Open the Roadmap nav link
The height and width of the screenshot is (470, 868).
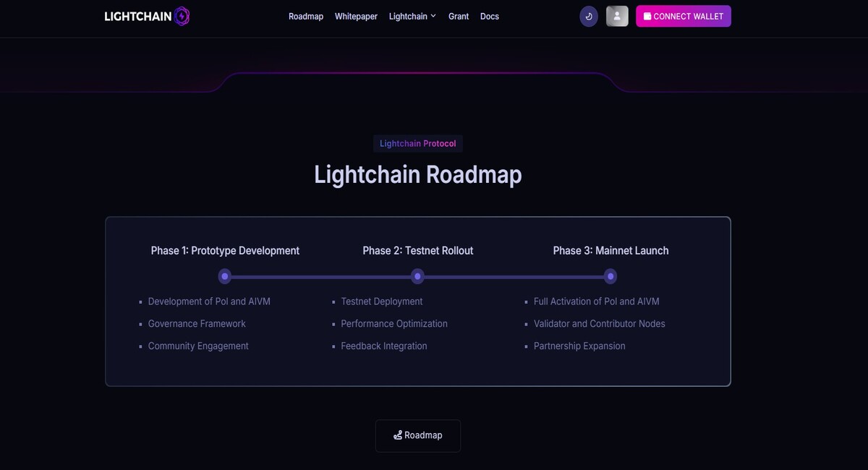click(306, 17)
